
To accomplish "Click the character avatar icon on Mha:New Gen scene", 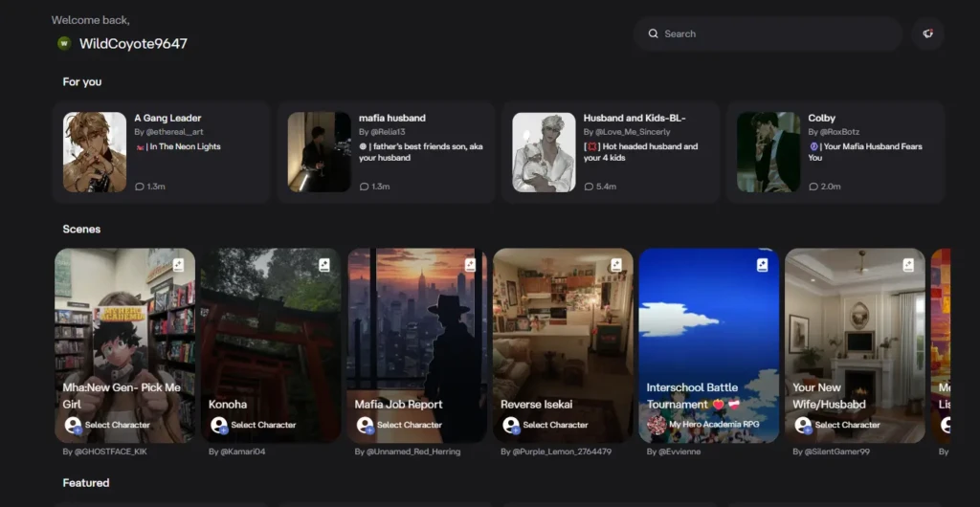I will 73,425.
